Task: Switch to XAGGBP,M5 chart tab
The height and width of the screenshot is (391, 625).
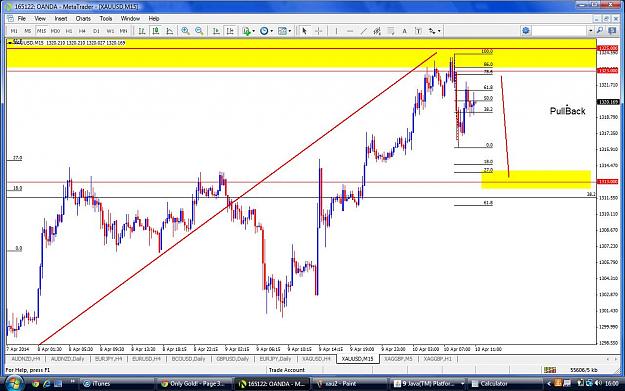Action: coord(398,359)
